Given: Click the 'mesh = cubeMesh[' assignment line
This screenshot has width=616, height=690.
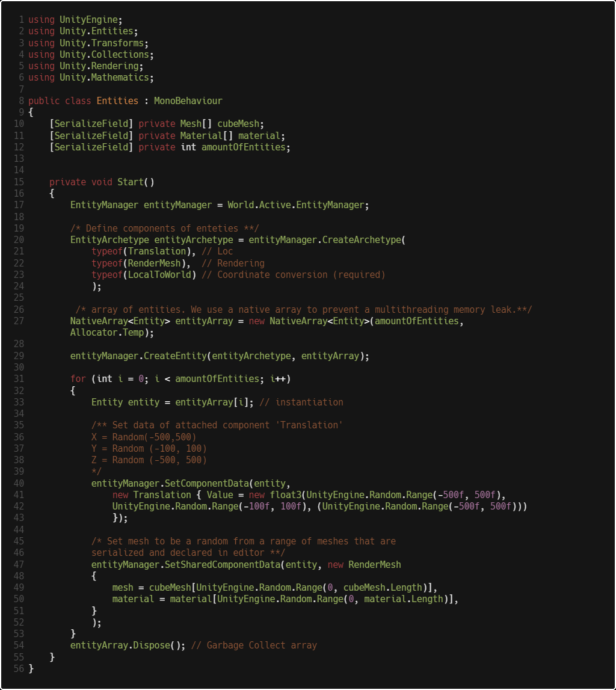Looking at the screenshot, I should [x=274, y=588].
